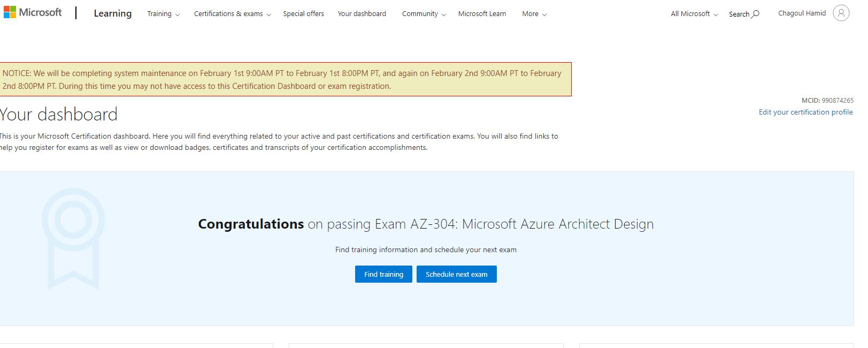This screenshot has height=348, width=868.
Task: Open Special offers page
Action: [x=303, y=14]
